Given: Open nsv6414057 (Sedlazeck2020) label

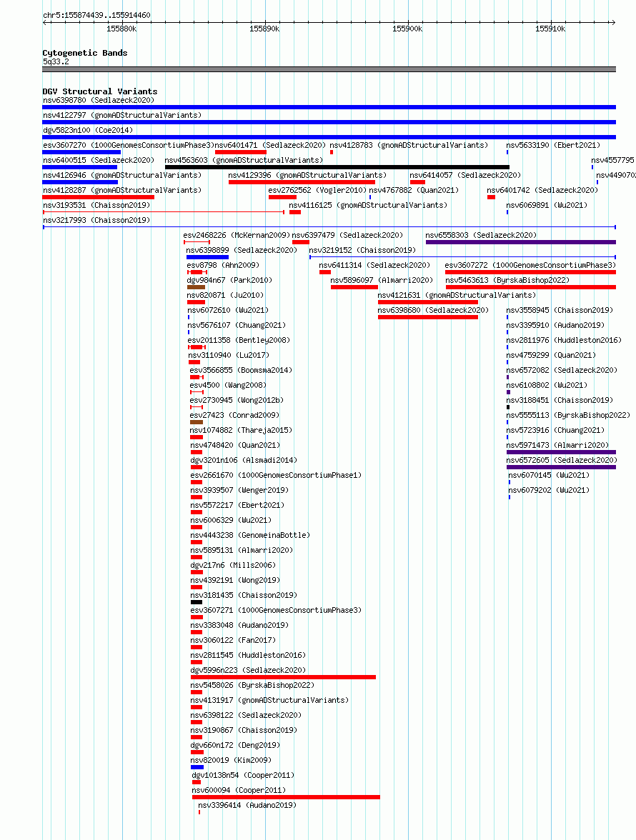Looking at the screenshot, I should pyautogui.click(x=465, y=175).
